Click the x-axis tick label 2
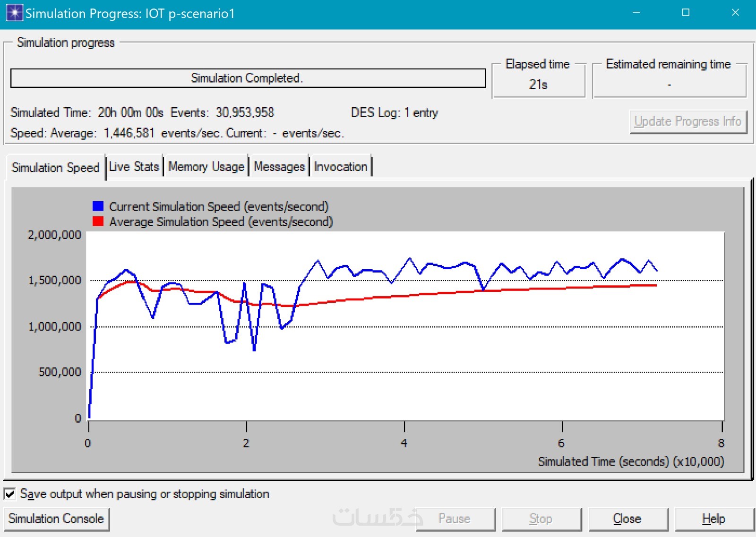 246,443
